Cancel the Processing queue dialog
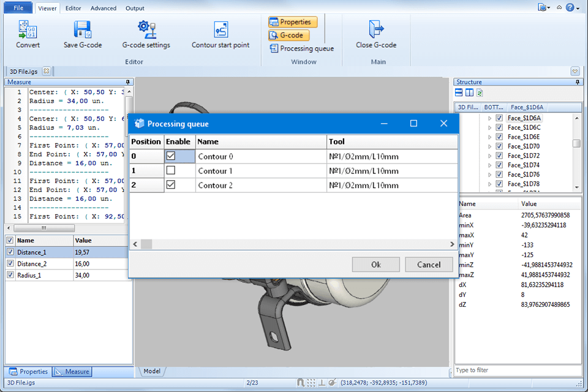 [428, 265]
